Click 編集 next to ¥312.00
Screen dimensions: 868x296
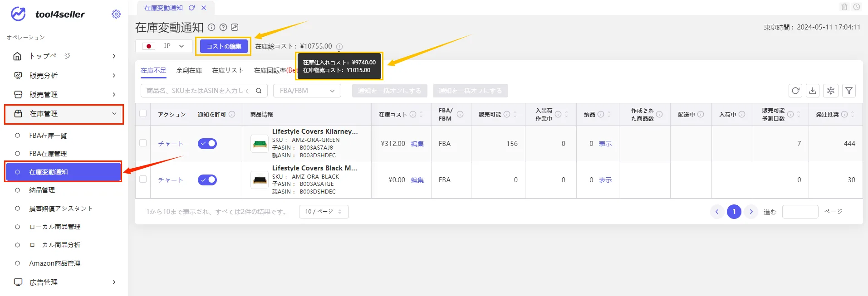417,144
